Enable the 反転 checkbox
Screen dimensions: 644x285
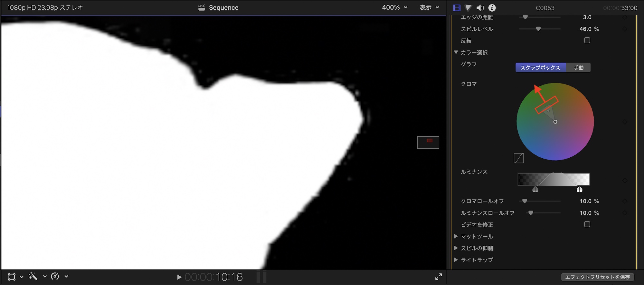[x=587, y=40]
